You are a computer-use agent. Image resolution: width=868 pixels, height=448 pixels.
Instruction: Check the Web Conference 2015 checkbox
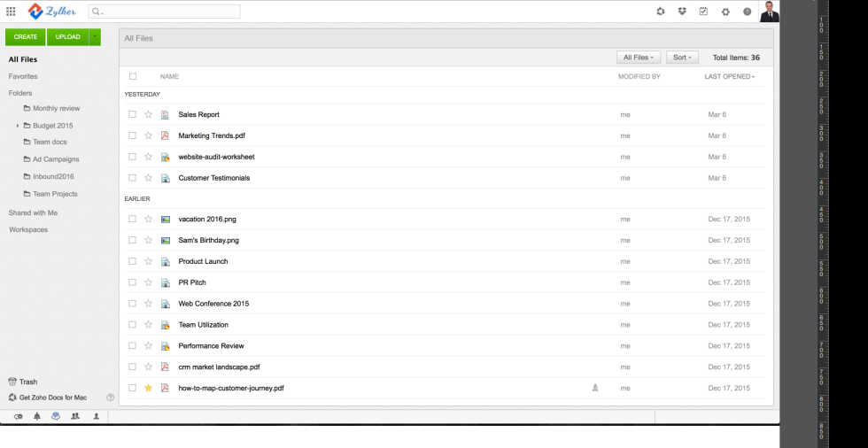tap(132, 303)
